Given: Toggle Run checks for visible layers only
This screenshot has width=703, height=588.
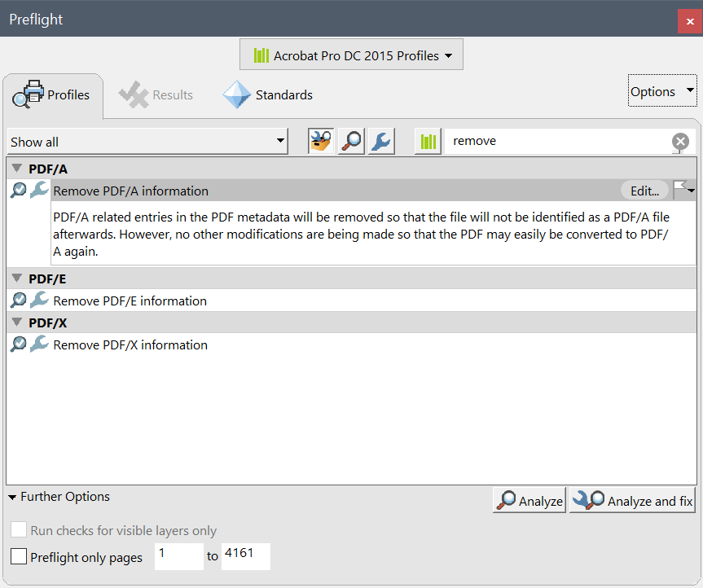Looking at the screenshot, I should click(x=19, y=530).
